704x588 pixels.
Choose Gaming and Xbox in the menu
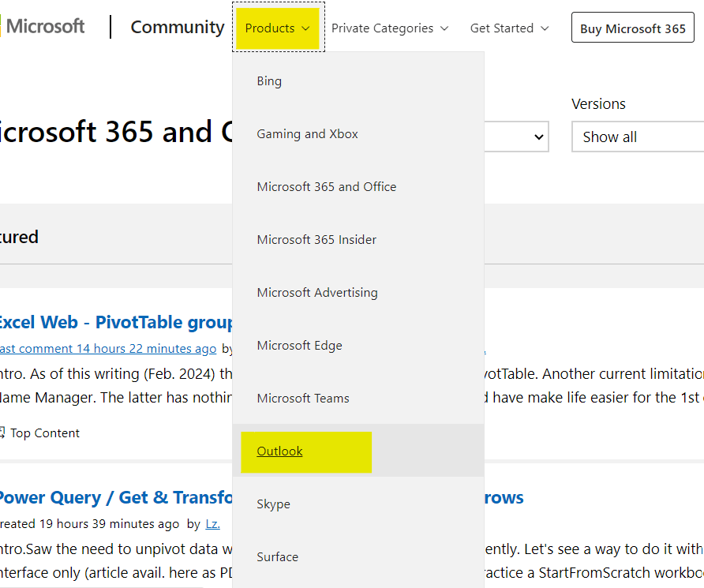[307, 134]
